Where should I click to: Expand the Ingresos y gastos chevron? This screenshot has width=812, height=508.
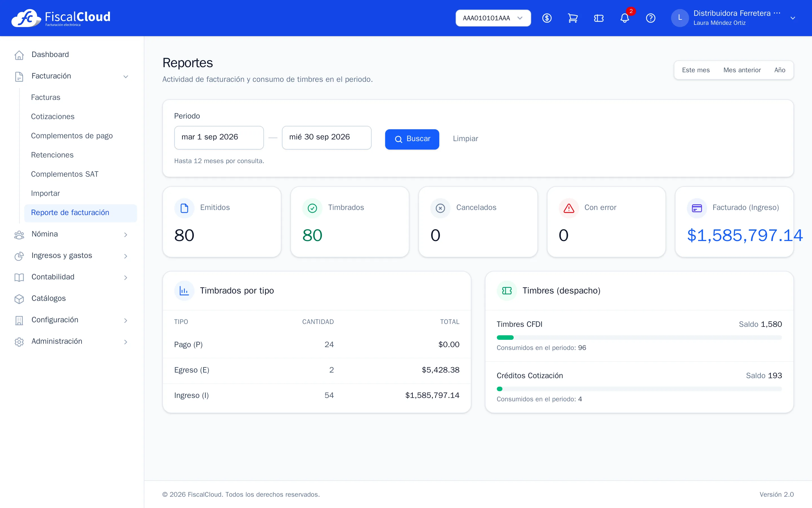(125, 256)
